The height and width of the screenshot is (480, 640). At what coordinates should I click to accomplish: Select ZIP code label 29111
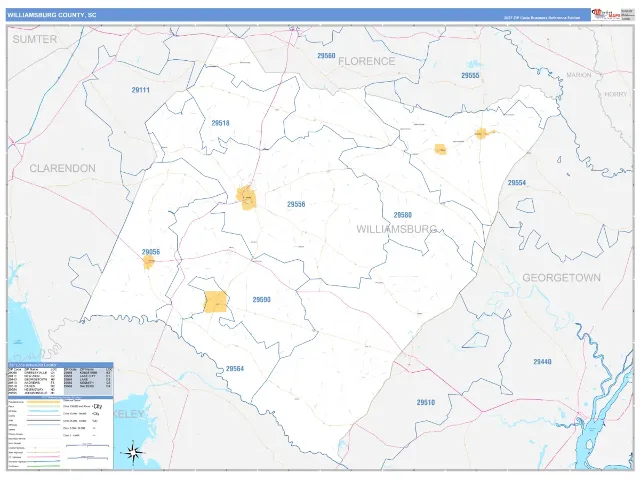(x=140, y=90)
